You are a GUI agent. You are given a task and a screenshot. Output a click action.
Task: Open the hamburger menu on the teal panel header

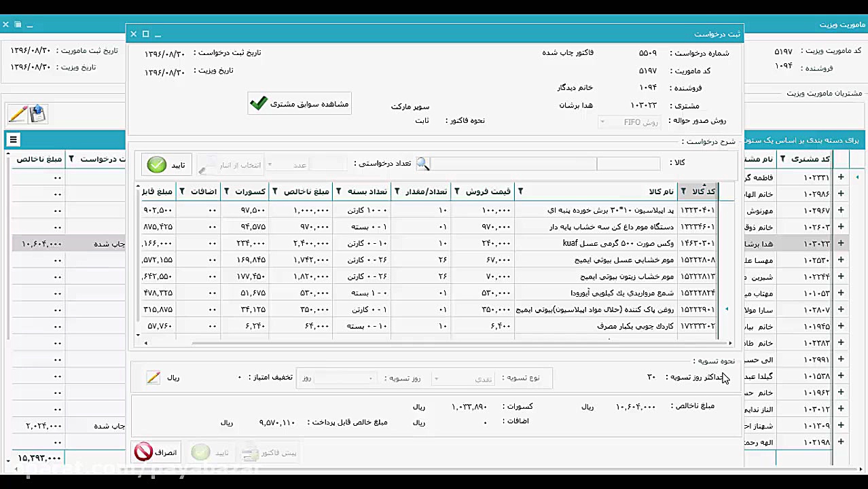13,139
